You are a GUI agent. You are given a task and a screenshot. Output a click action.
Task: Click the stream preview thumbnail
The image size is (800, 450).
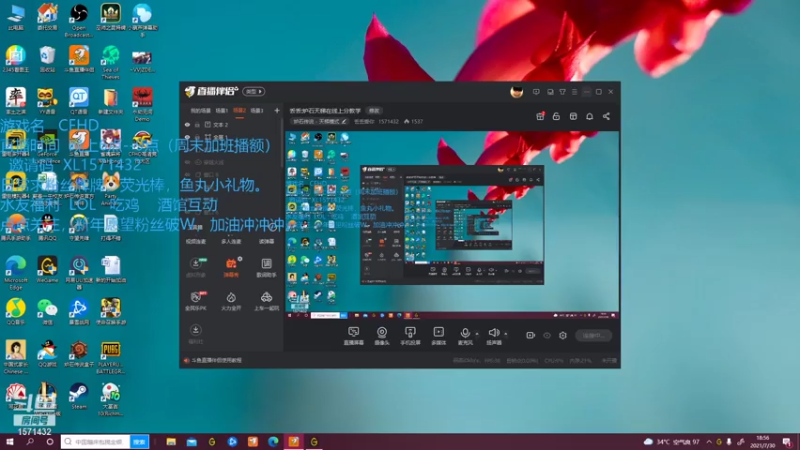click(452, 225)
